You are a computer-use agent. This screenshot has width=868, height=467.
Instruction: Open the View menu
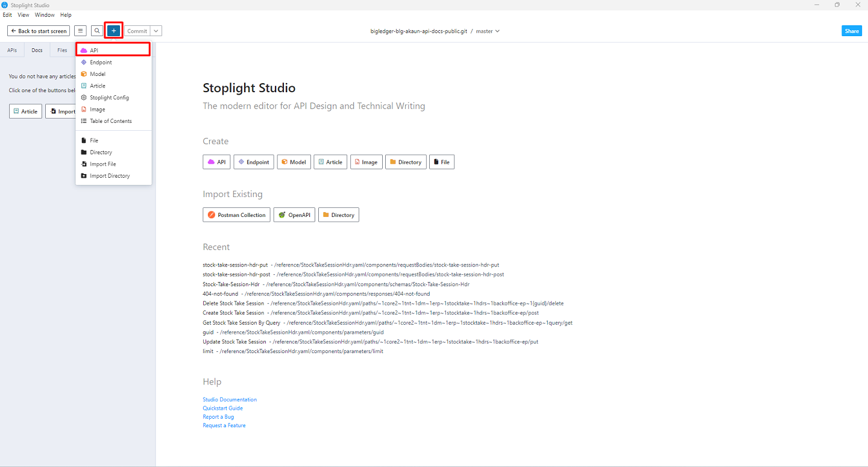[x=24, y=15]
